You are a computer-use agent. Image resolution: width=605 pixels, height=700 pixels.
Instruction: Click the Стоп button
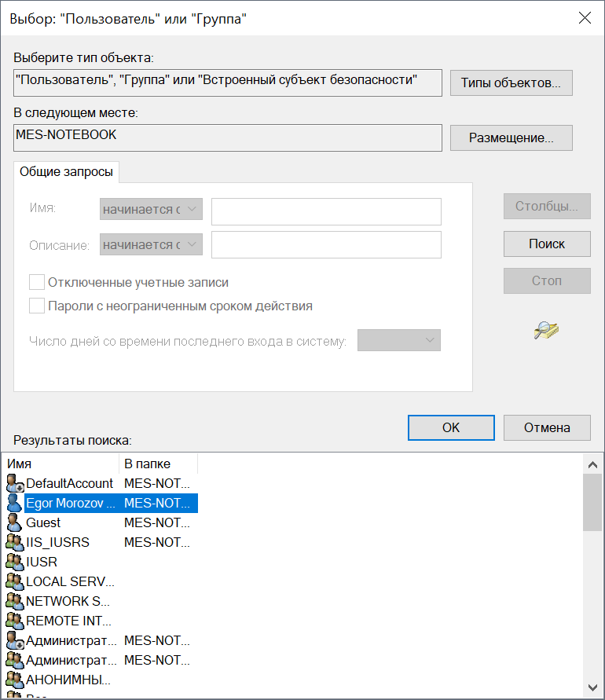(x=547, y=280)
